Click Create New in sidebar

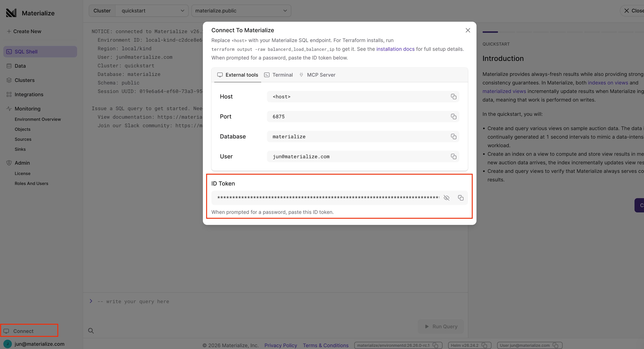24,31
